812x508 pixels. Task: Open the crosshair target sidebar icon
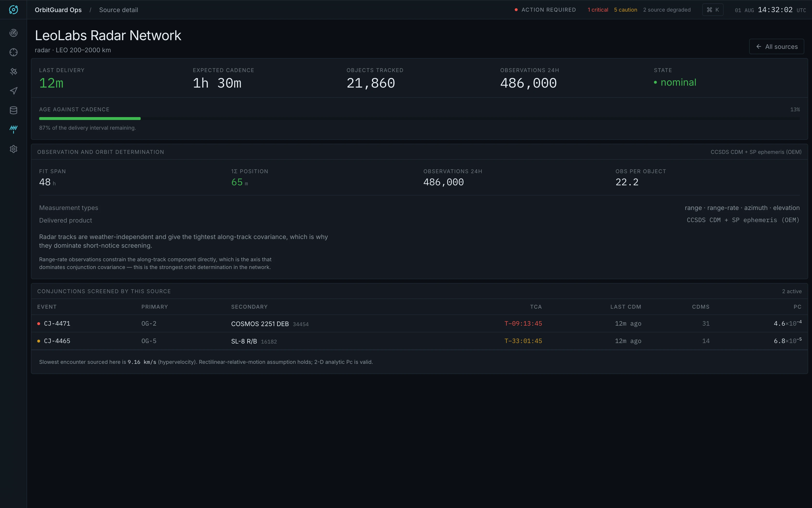(x=14, y=52)
